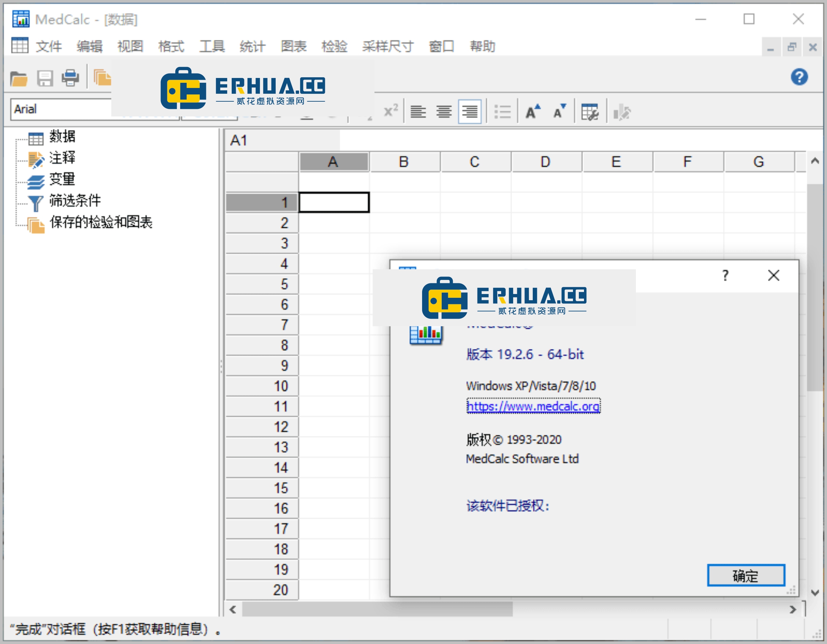
Task: Open the 窗口 menu
Action: (441, 47)
